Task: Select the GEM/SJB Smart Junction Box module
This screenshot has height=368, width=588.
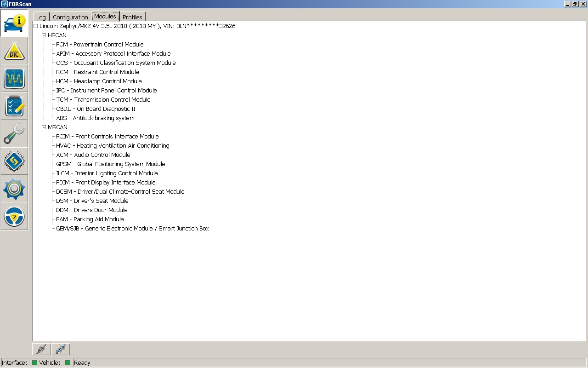Action: pos(132,228)
